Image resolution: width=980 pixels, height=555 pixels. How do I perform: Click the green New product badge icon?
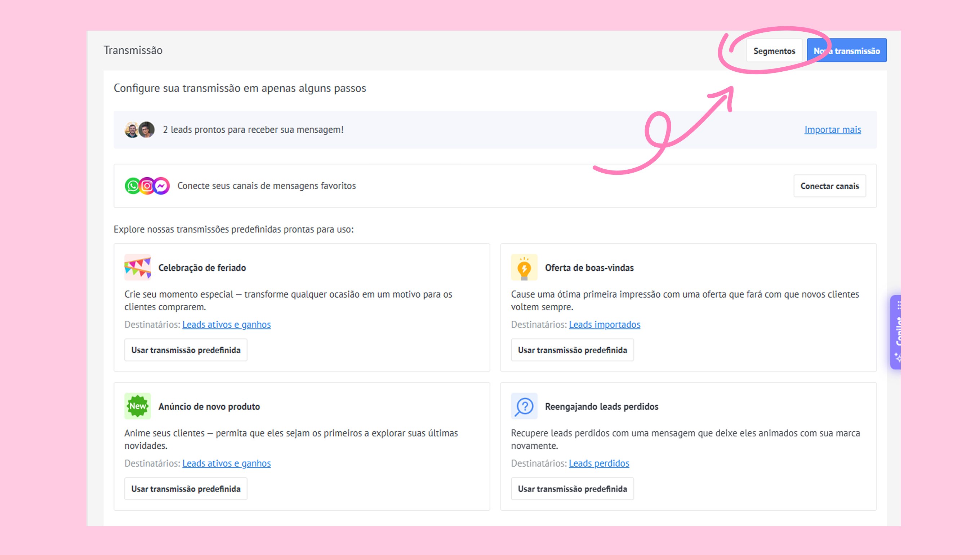click(138, 406)
